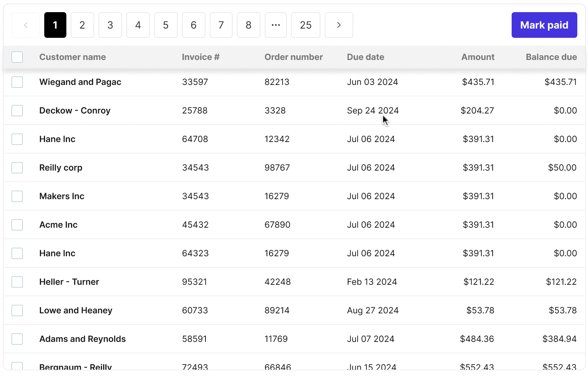Tick the checkbox for Reilly corp
Screen dimensions: 588x384
pyautogui.click(x=17, y=168)
